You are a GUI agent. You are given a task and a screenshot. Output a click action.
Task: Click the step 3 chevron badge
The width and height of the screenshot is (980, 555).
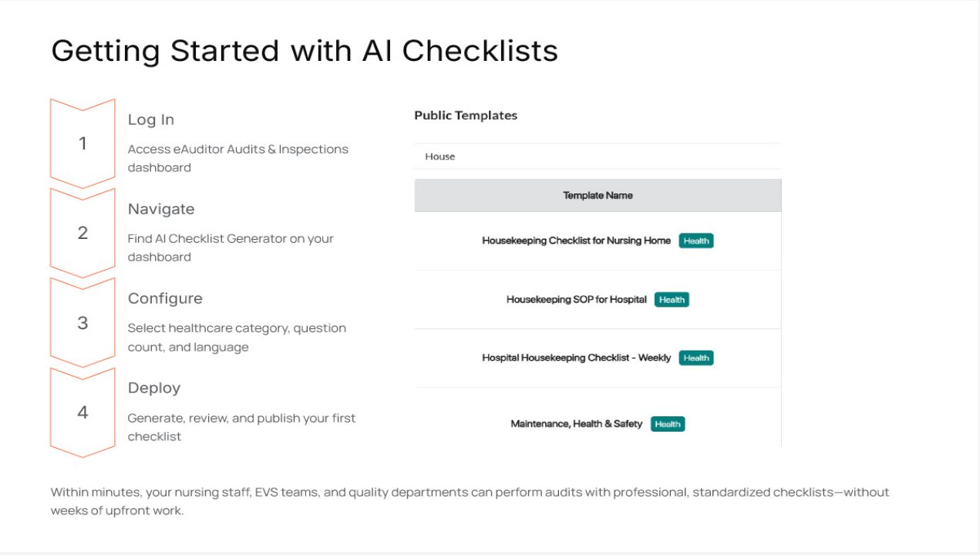pos(83,323)
